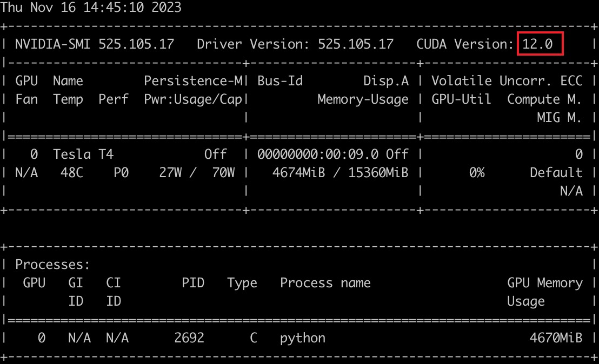599x364 pixels.
Task: Click the CUDA Version 12.0 value
Action: point(538,44)
